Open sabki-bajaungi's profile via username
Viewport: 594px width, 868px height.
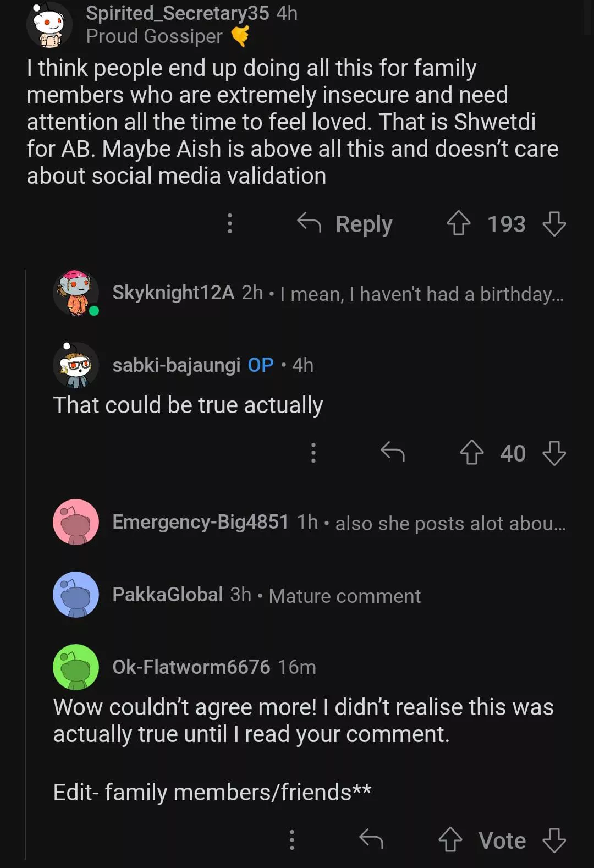(x=176, y=365)
